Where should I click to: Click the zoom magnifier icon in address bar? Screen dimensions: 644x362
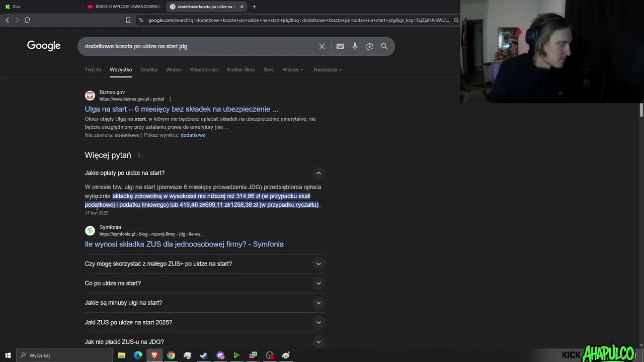pyautogui.click(x=456, y=20)
